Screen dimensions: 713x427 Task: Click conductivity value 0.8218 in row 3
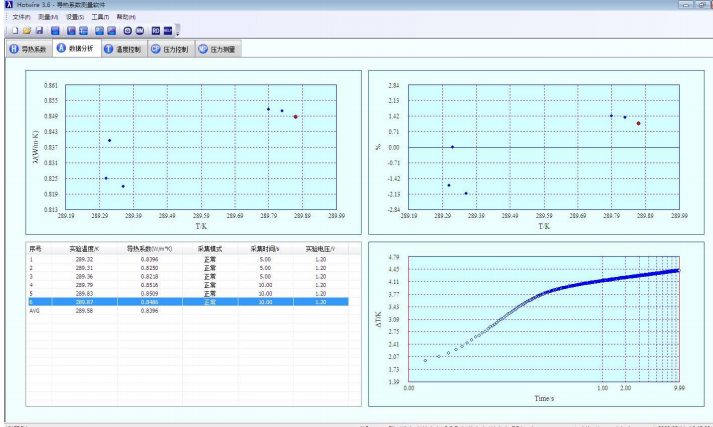tap(149, 276)
